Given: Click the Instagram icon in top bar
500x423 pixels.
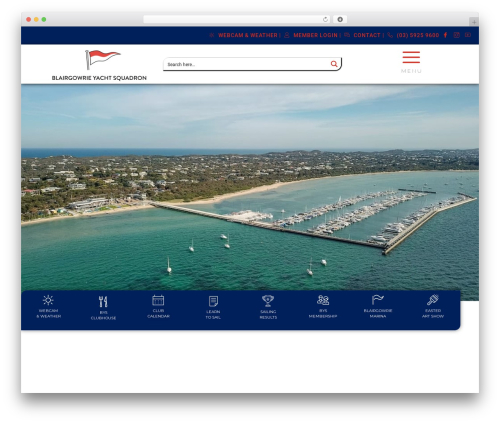Looking at the screenshot, I should point(457,35).
